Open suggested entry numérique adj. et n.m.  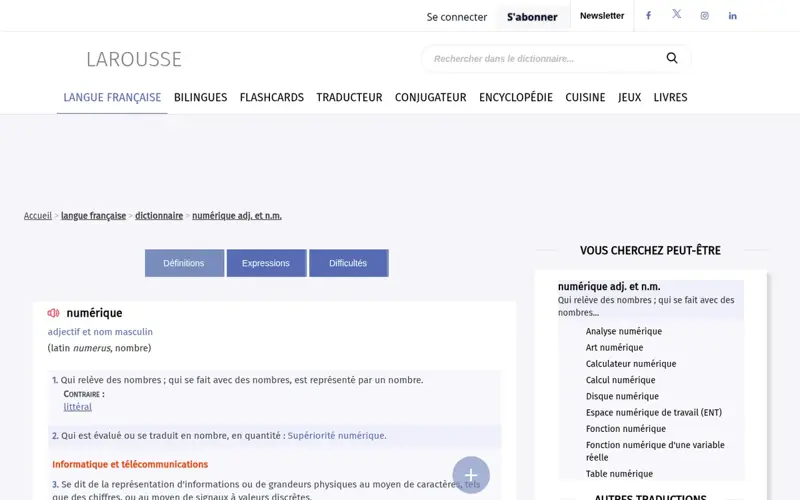click(x=609, y=287)
